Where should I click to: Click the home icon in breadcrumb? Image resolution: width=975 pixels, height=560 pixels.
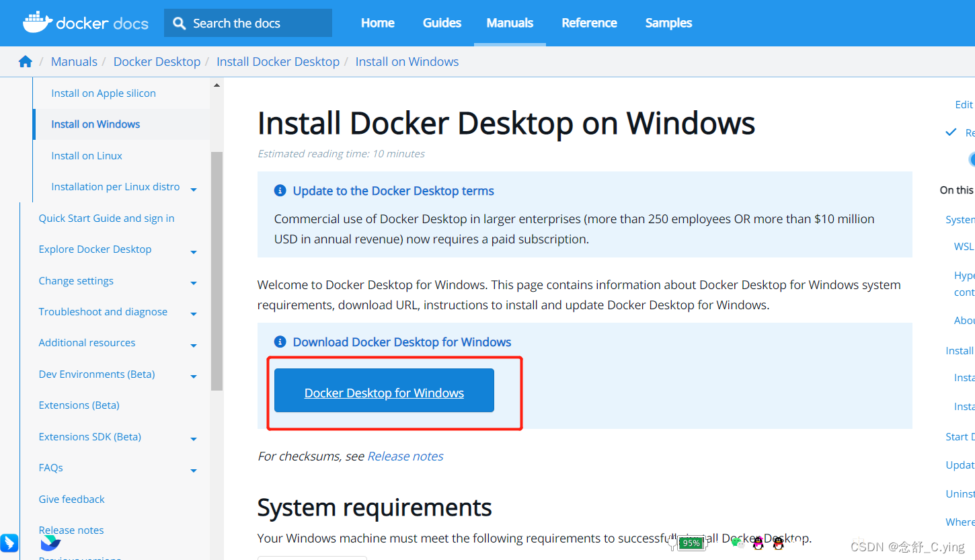(x=26, y=62)
